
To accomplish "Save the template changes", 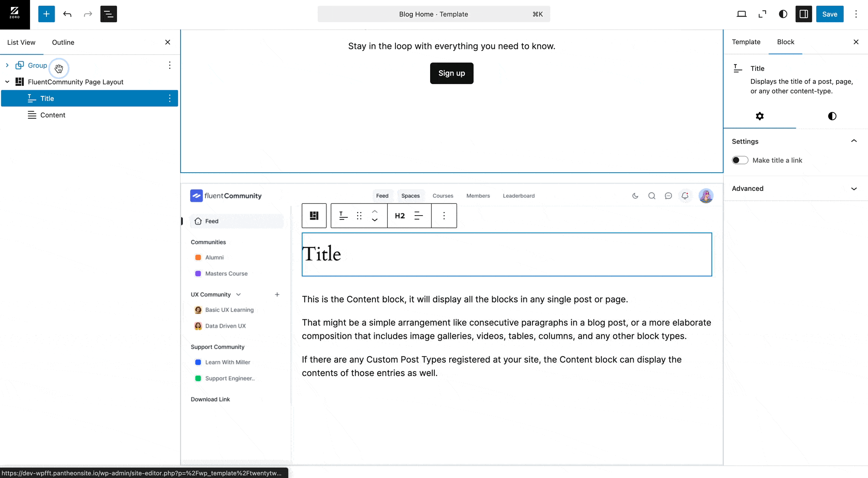I will tap(830, 14).
